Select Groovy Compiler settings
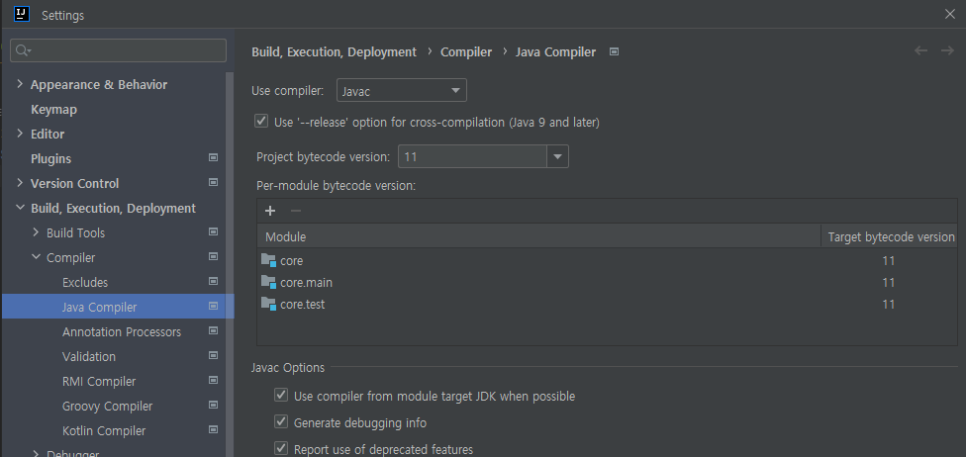The image size is (966, 457). pos(107,406)
